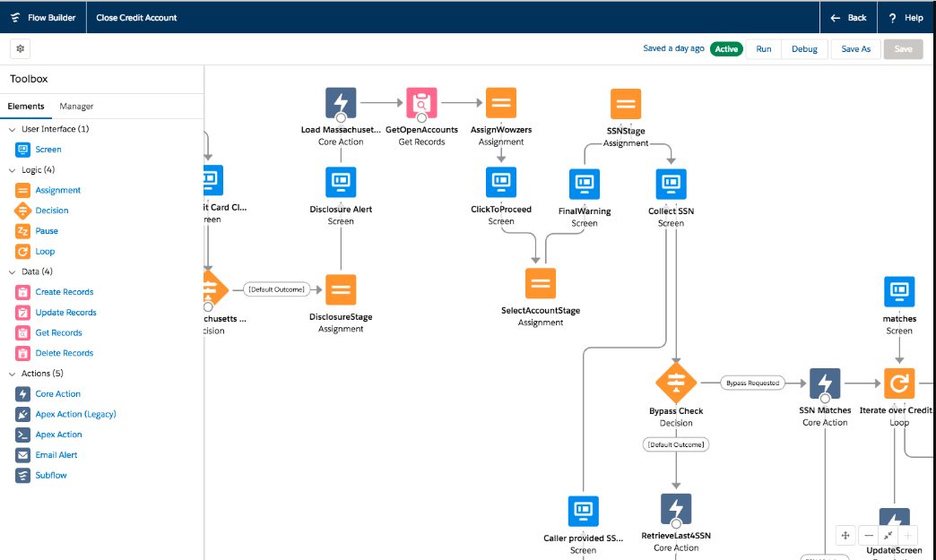
Task: Click the Bypass Check decision node
Action: point(676,383)
